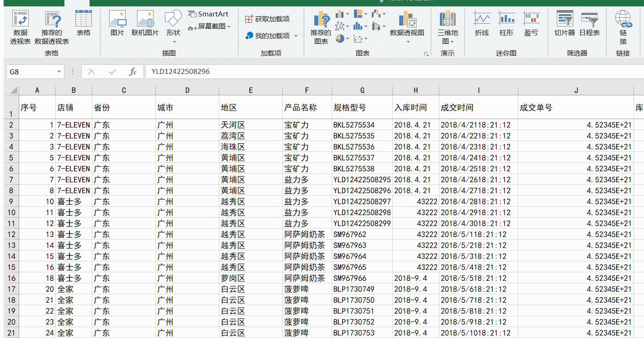The image size is (644, 338).
Task: Select cell BKL5275534
Action: (362, 125)
